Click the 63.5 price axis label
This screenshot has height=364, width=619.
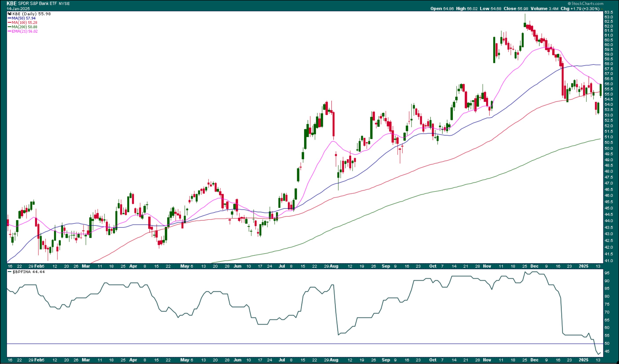pyautogui.click(x=608, y=12)
